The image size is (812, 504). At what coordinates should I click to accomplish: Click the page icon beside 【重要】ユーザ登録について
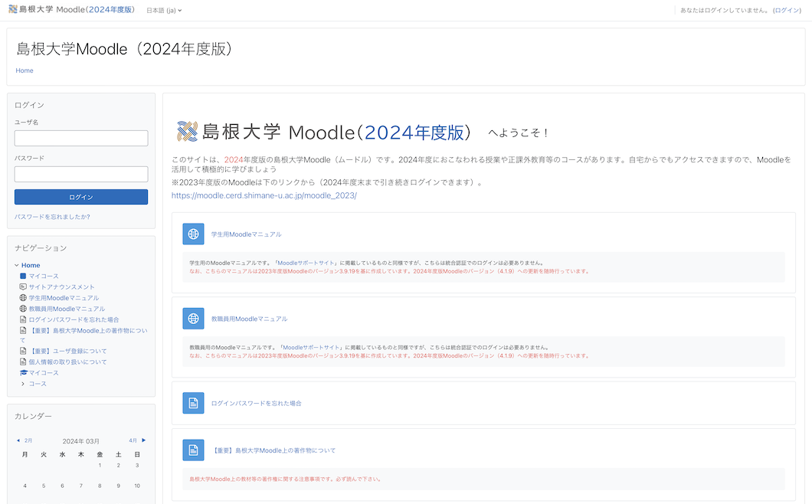(x=23, y=351)
